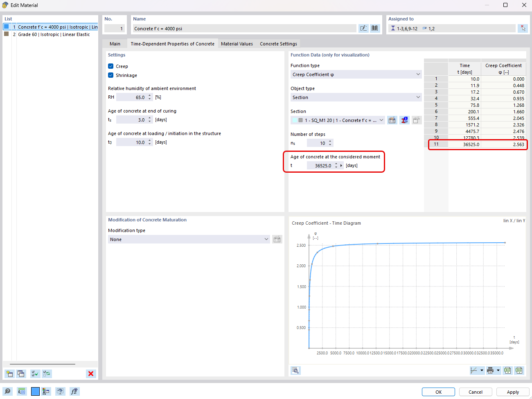
Task: Copy the selected material entry
Action: point(20,374)
